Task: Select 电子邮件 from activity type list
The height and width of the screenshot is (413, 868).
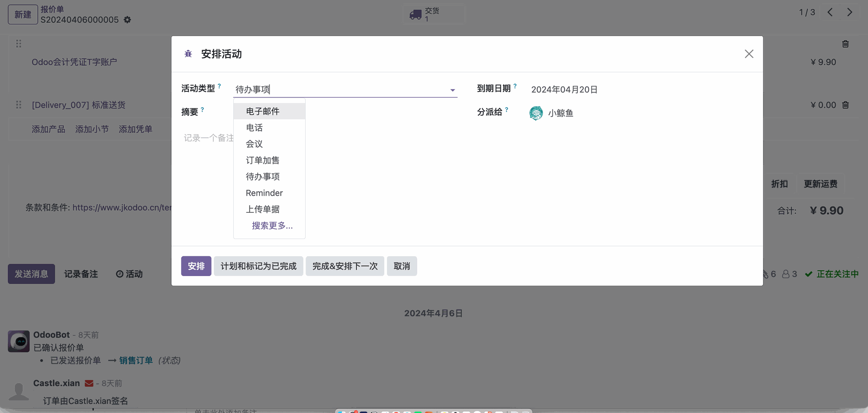Action: point(263,111)
